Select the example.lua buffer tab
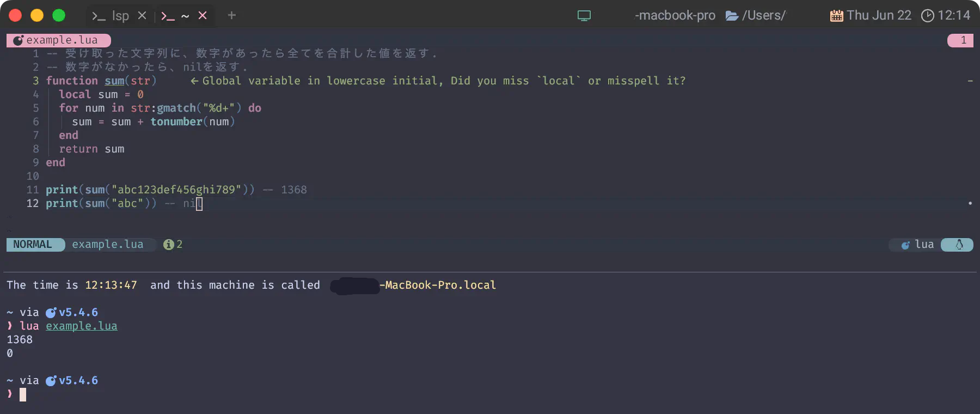 (x=59, y=40)
